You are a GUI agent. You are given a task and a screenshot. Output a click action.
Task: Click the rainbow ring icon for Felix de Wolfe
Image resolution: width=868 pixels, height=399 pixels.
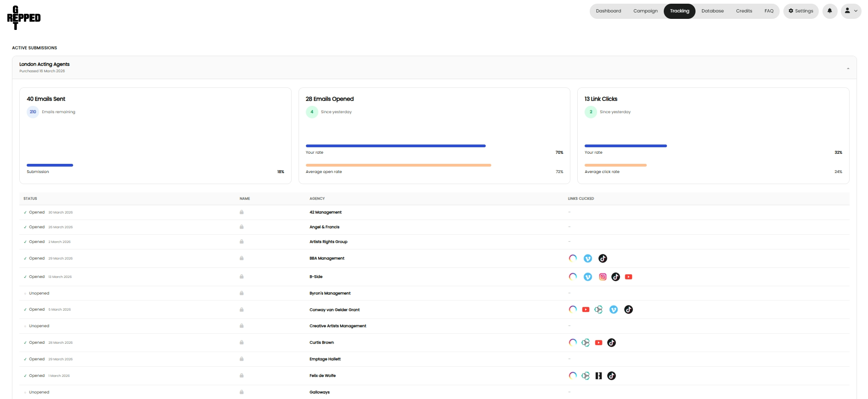(573, 376)
